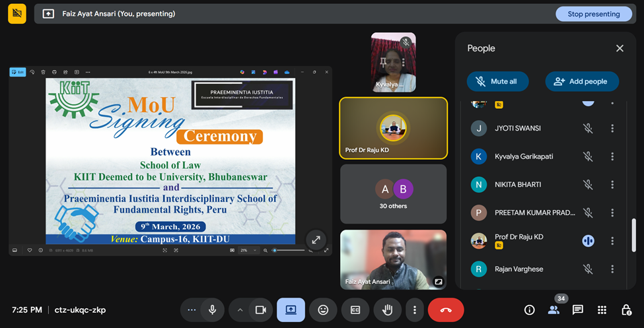Click the Clipchamp icon in Photos title bar
The height and width of the screenshot is (328, 644).
pyautogui.click(x=275, y=72)
